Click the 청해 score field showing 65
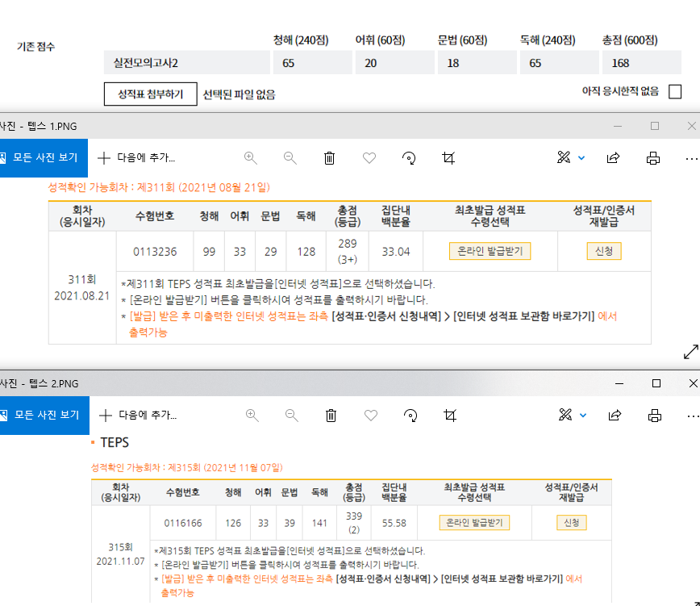 (x=311, y=63)
